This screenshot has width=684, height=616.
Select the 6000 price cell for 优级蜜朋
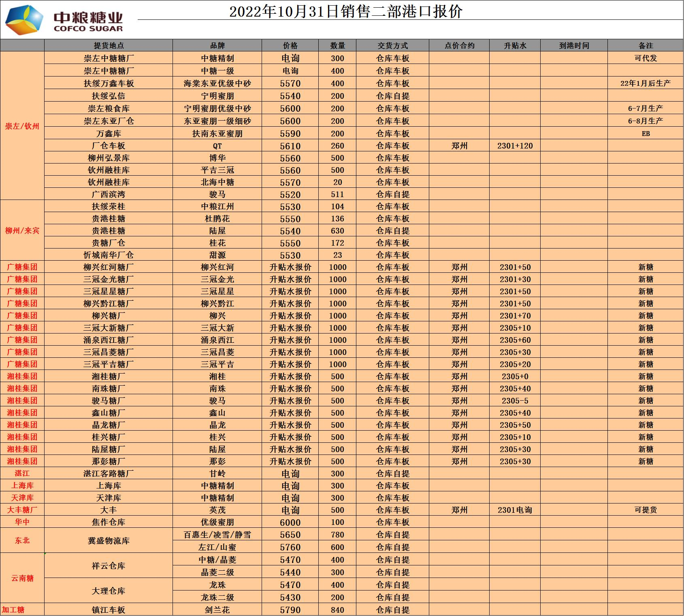pos(290,522)
